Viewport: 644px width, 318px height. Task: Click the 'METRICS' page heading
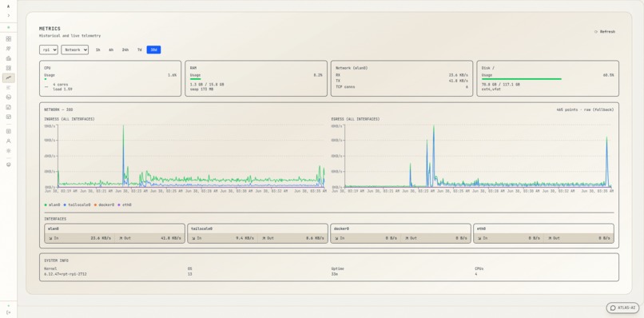[50, 29]
